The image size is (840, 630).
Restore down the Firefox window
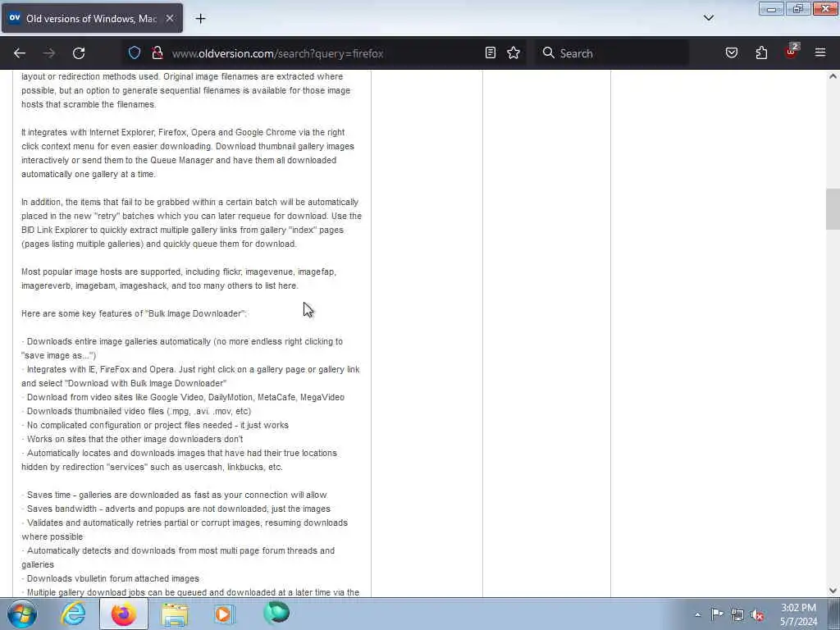[797, 9]
